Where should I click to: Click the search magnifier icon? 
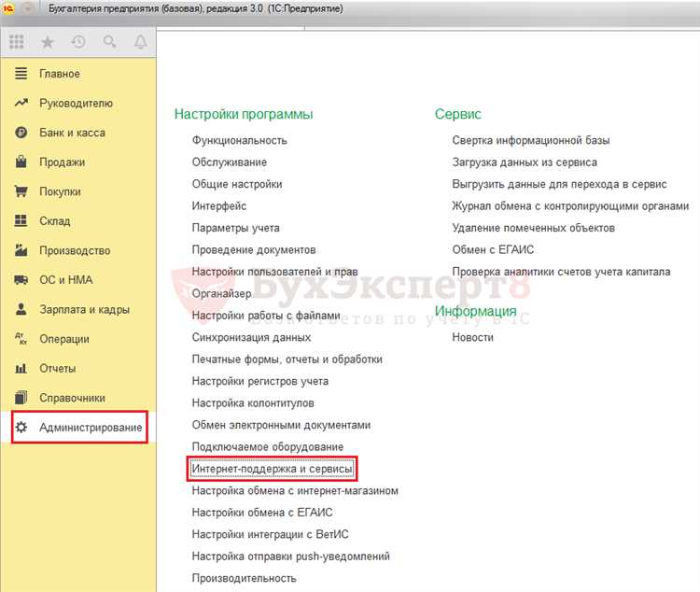click(110, 42)
